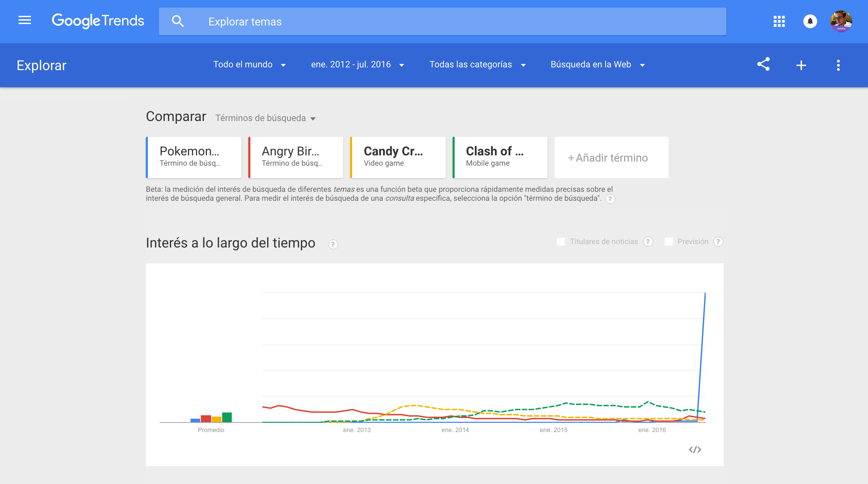Click the red Promedio average bar

coord(206,419)
